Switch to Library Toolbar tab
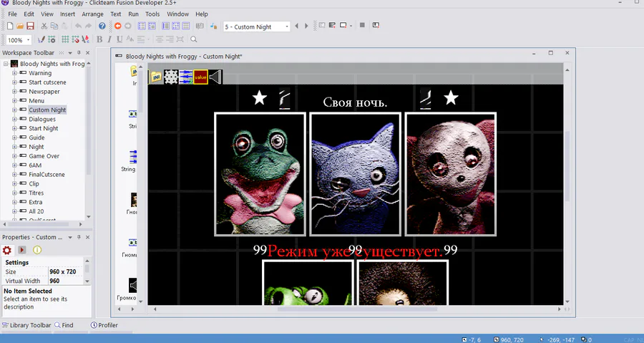The width and height of the screenshot is (644, 343). click(26, 325)
